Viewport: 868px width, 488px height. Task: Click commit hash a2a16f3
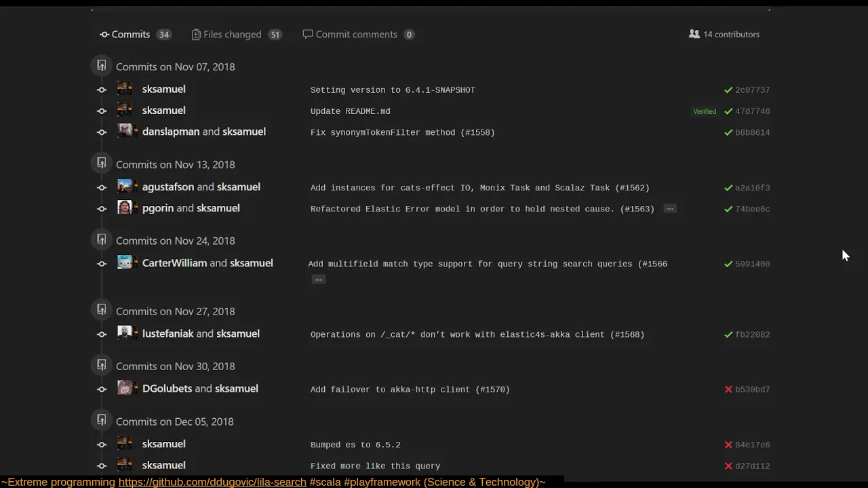pyautogui.click(x=753, y=188)
